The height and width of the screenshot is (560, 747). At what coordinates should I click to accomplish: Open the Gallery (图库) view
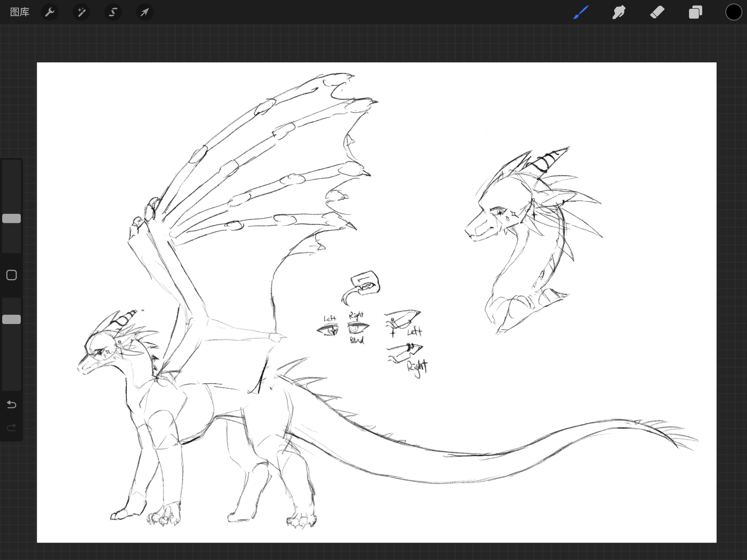point(20,12)
